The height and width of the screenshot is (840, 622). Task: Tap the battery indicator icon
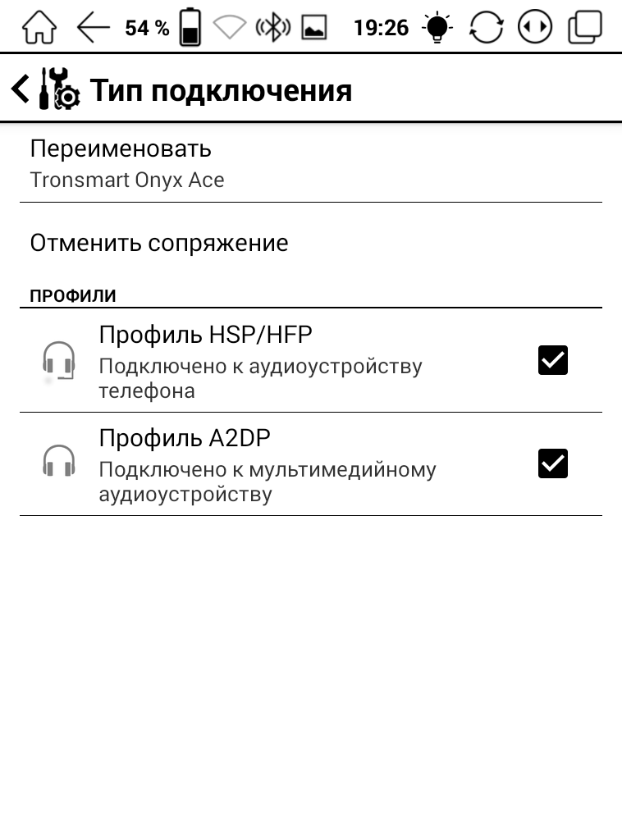click(x=190, y=28)
